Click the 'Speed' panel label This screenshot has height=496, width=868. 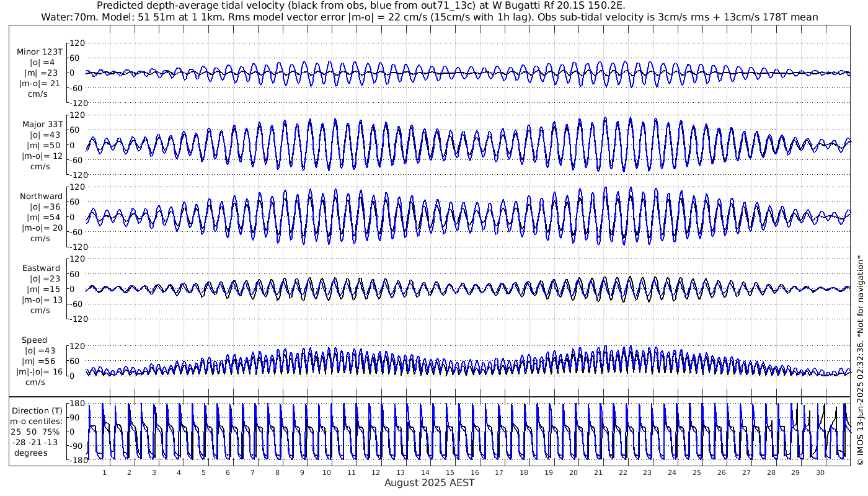point(34,340)
